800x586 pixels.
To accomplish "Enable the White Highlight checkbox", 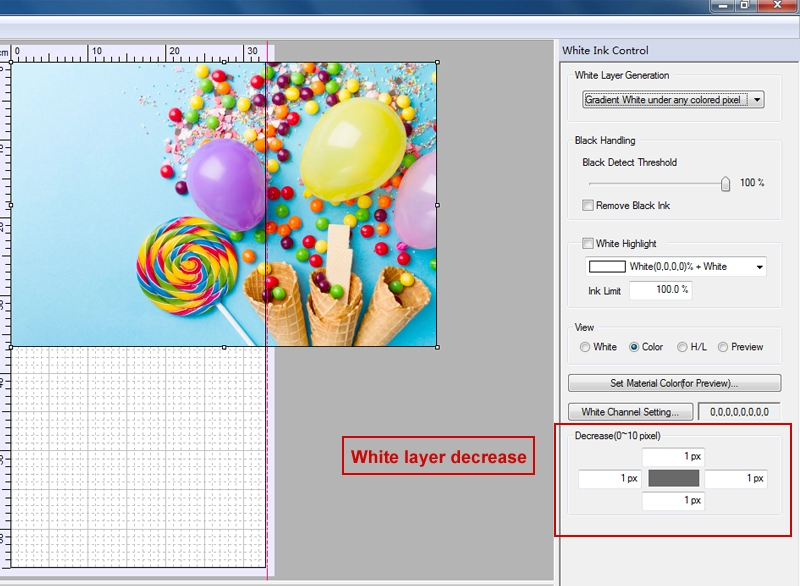I will click(x=590, y=243).
